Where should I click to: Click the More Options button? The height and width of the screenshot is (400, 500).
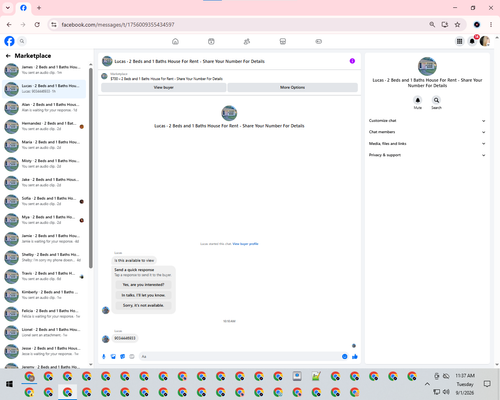point(293,87)
